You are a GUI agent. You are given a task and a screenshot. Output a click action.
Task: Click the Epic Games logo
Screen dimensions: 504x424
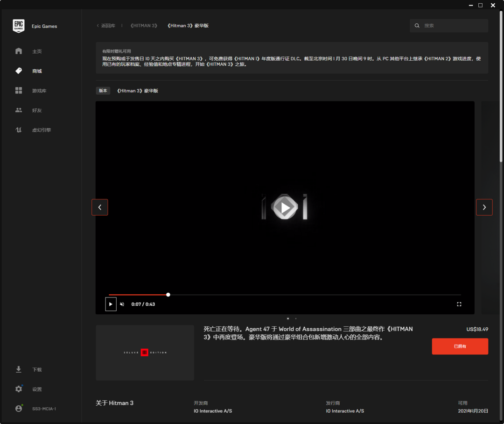(x=19, y=26)
